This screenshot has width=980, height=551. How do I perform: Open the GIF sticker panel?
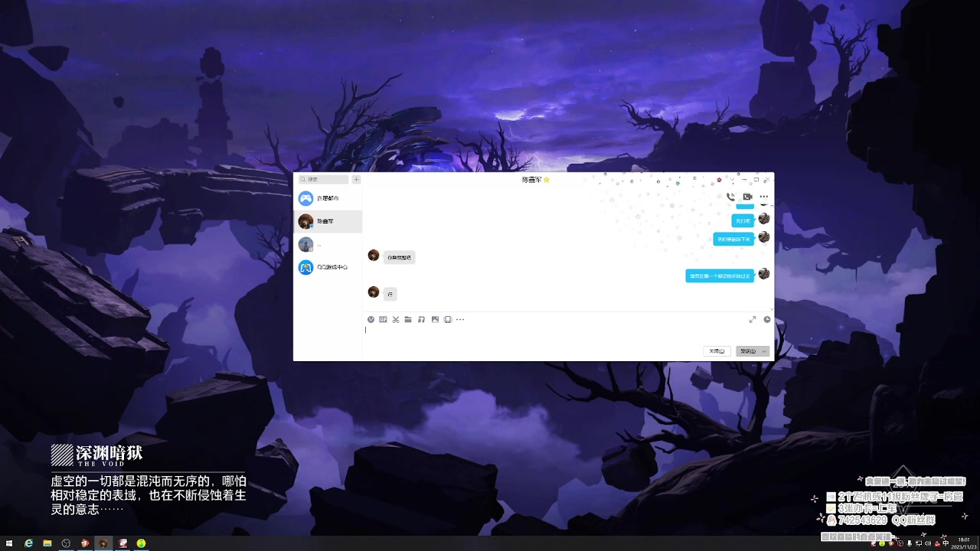[x=383, y=319]
